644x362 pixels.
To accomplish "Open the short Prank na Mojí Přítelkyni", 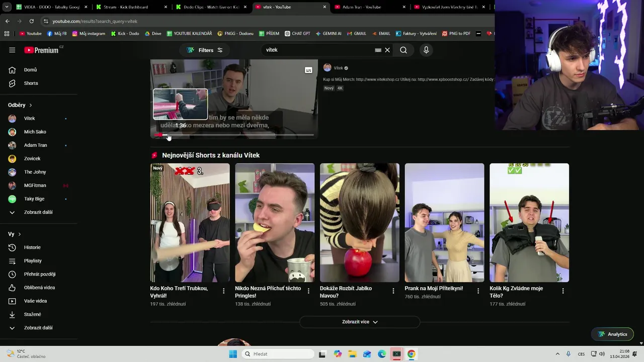I will 444,223.
